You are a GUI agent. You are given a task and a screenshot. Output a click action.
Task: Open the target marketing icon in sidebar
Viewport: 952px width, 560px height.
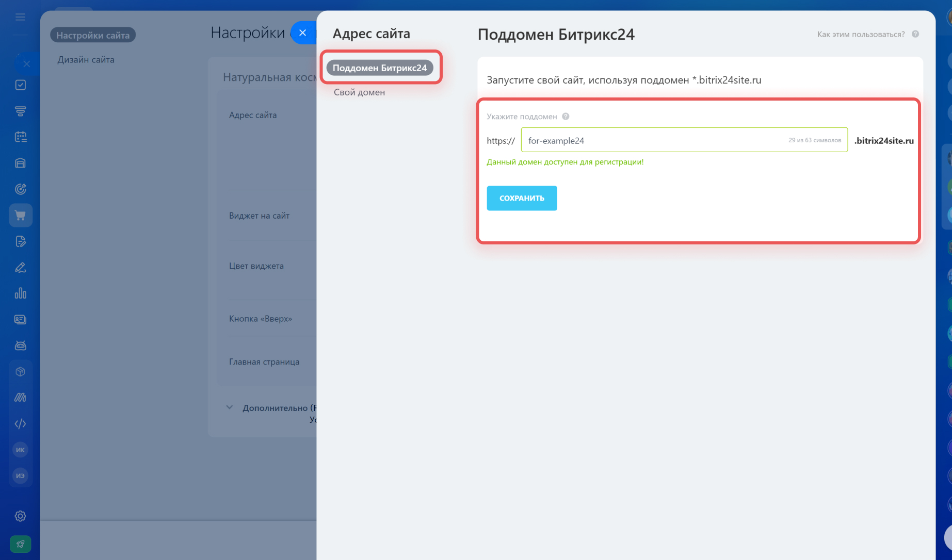pyautogui.click(x=21, y=189)
